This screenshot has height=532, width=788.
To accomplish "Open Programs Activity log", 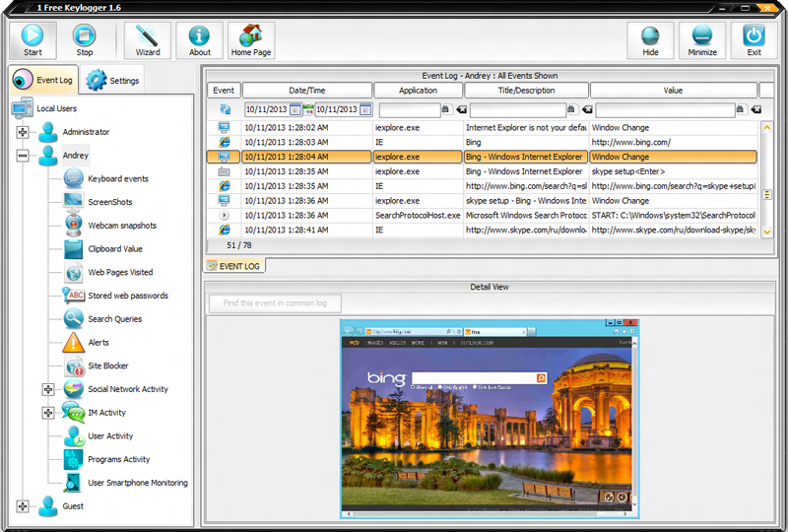I will pos(119,459).
